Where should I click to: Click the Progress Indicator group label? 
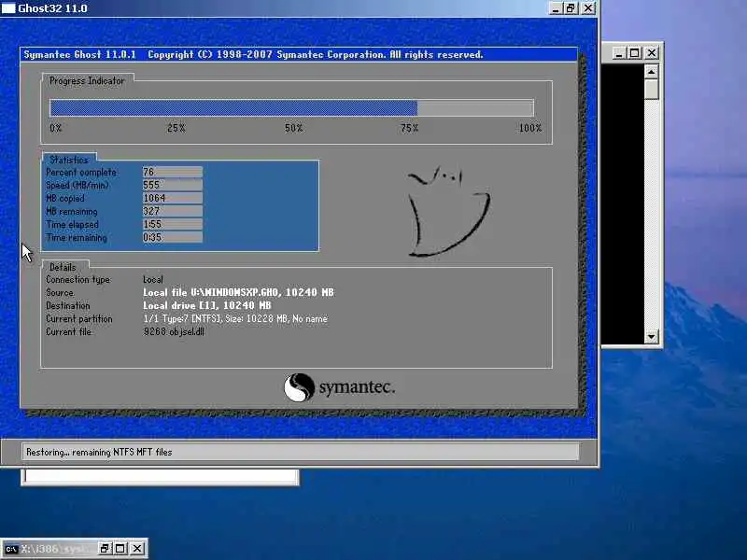pyautogui.click(x=87, y=81)
